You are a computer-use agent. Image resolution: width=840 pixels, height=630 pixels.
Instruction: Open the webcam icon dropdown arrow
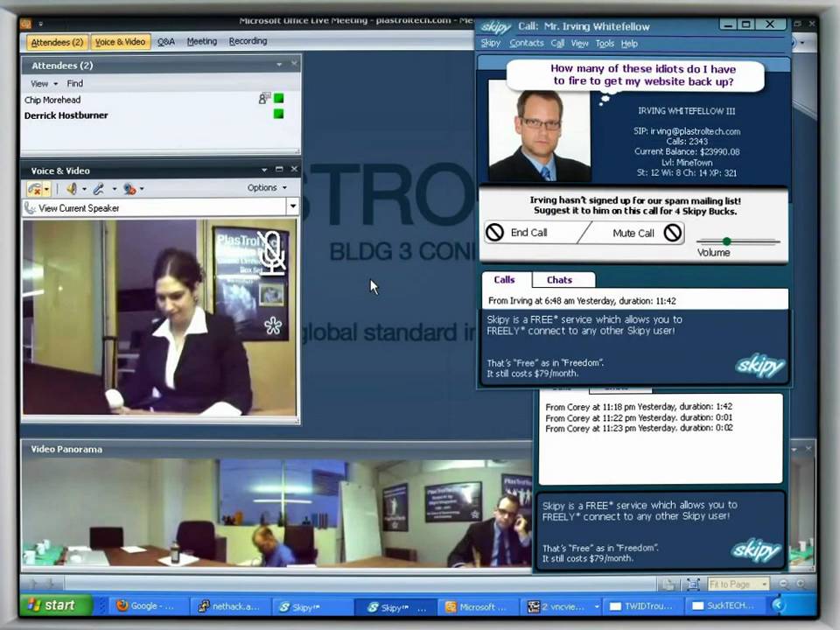[142, 189]
